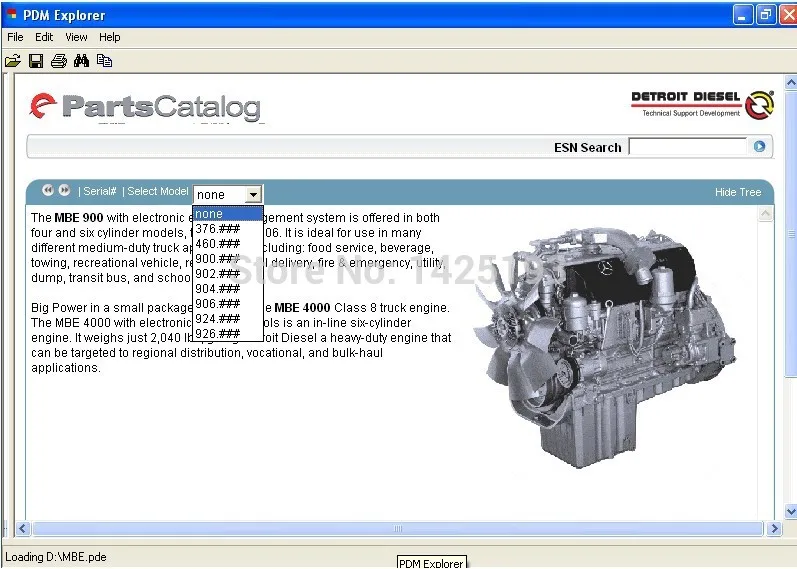The height and width of the screenshot is (569, 797).
Task: Click the Open folder toolbar icon
Action: 13,61
